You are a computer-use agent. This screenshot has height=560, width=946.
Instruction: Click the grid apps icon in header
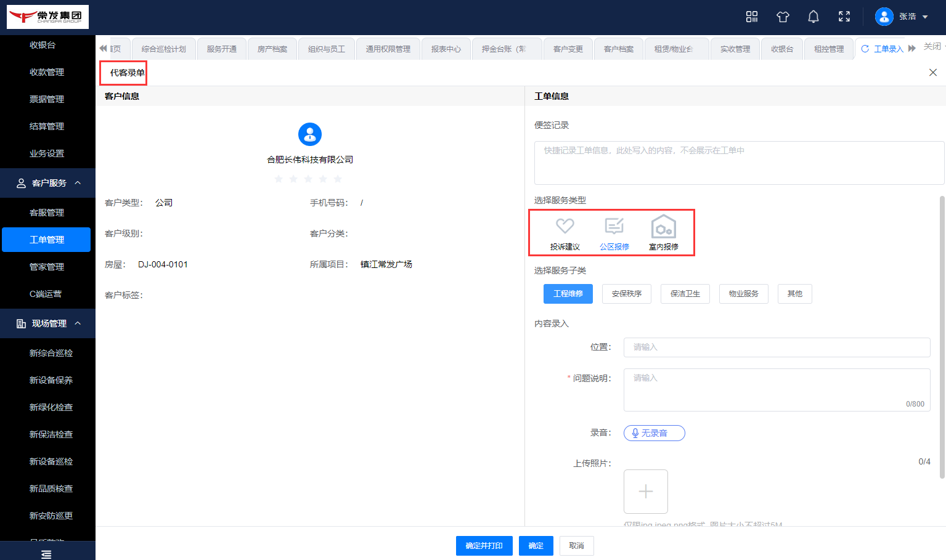coord(752,17)
